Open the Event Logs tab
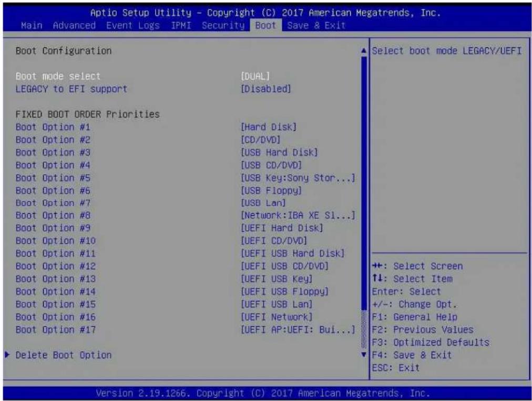The width and height of the screenshot is (532, 401). click(x=133, y=25)
